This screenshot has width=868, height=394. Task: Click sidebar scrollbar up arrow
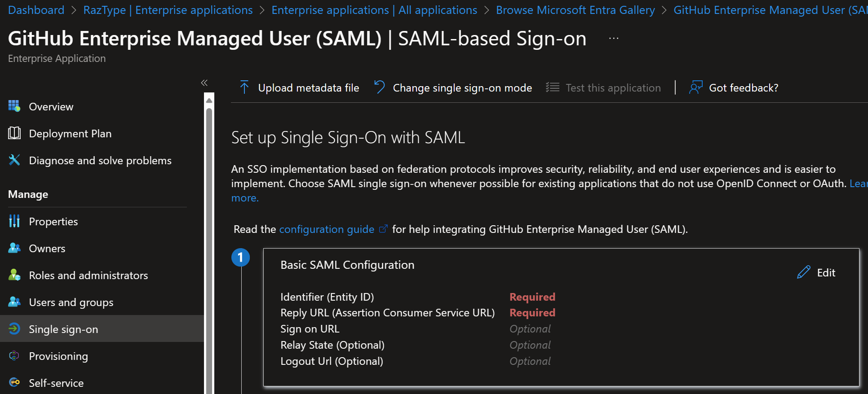[x=209, y=101]
